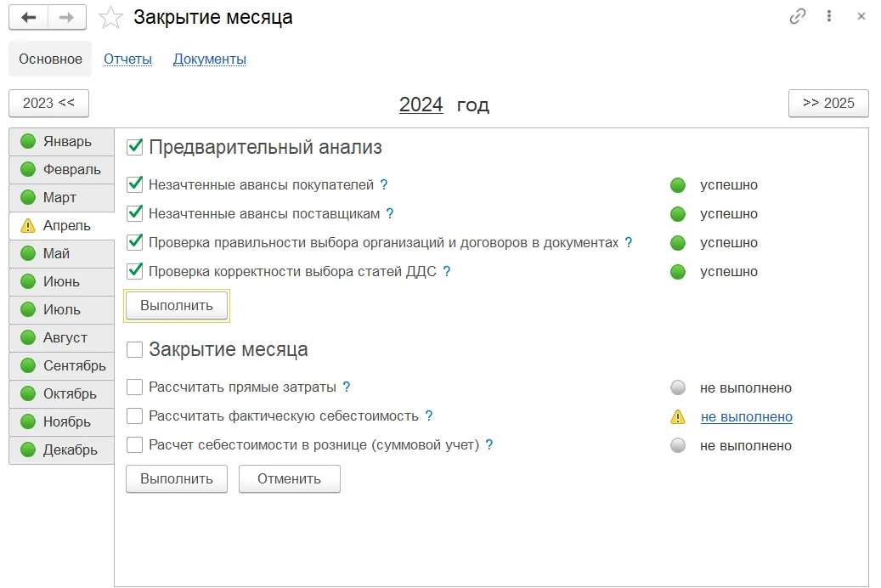Click green status icon for авансы поставщикам

[x=678, y=214]
